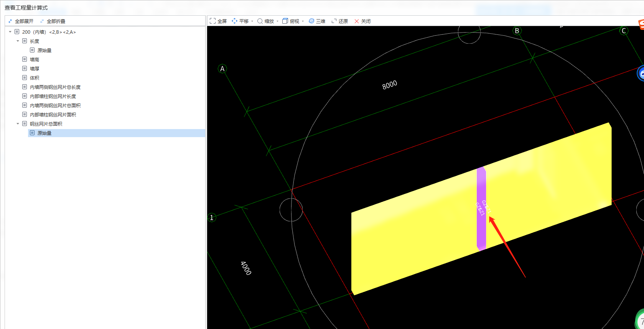Open the 缩放 dropdown arrow
This screenshot has height=329, width=644.
tap(277, 21)
